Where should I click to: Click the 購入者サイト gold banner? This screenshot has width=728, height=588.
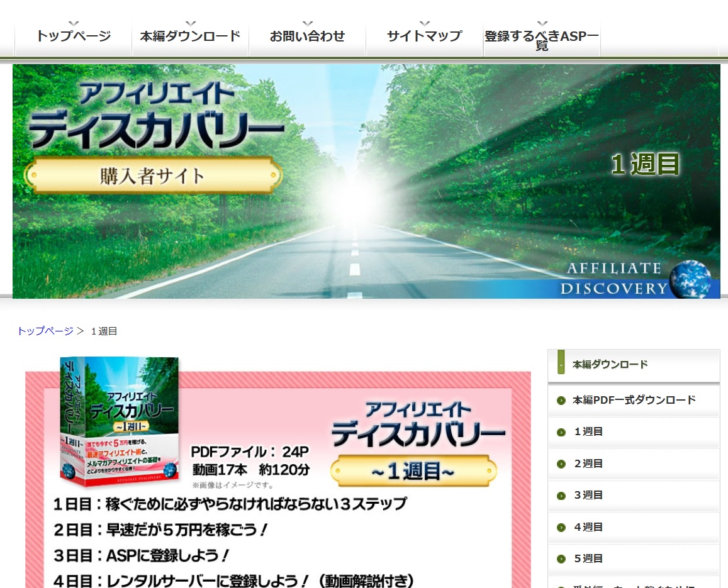(x=151, y=175)
